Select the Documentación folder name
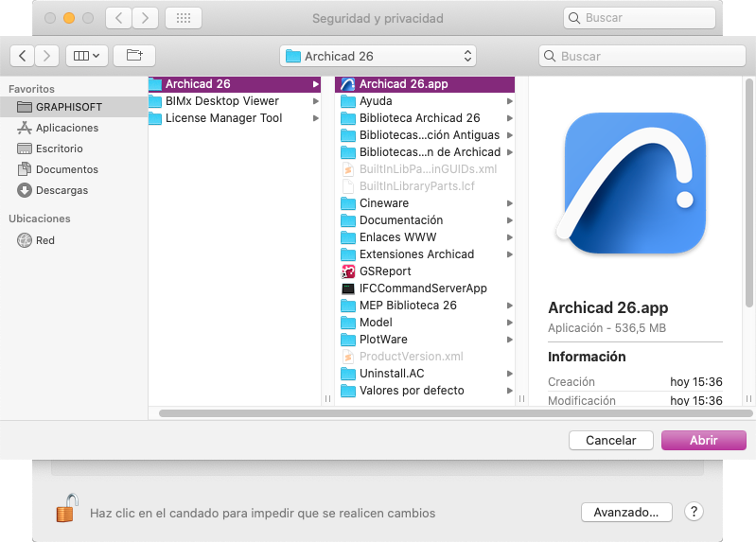756x542 pixels. click(x=401, y=220)
